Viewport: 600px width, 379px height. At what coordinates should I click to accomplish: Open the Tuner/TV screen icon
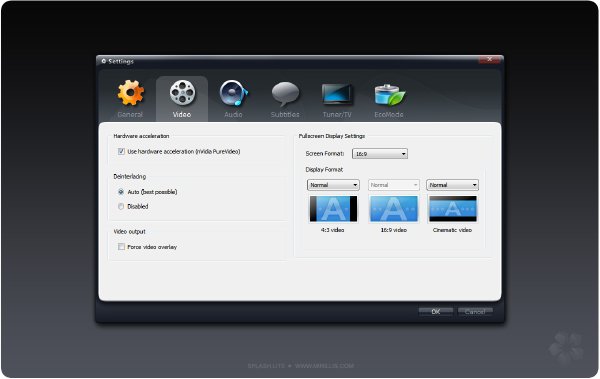(x=337, y=94)
